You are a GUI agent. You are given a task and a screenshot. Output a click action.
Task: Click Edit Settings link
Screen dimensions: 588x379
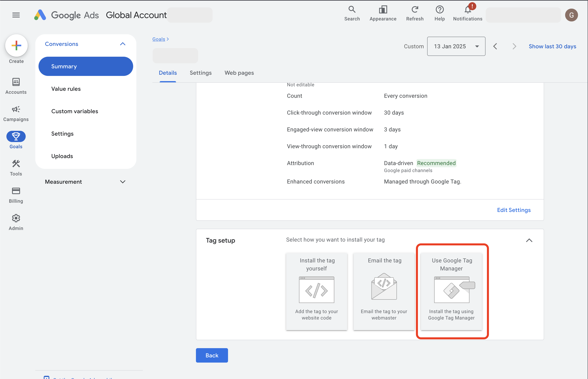click(514, 210)
